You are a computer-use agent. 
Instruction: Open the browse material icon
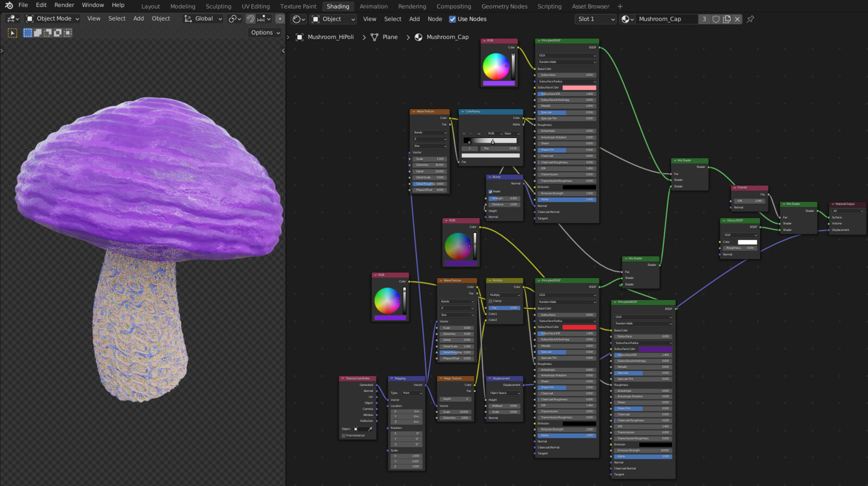pos(628,19)
